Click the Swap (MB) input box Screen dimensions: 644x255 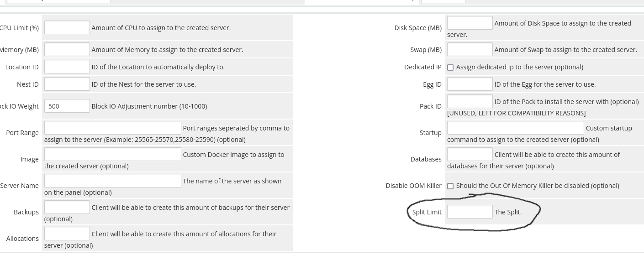(470, 49)
